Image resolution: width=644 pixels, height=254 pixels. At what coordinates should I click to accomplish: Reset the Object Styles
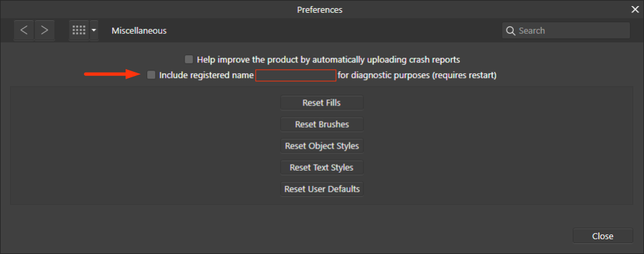pos(322,146)
